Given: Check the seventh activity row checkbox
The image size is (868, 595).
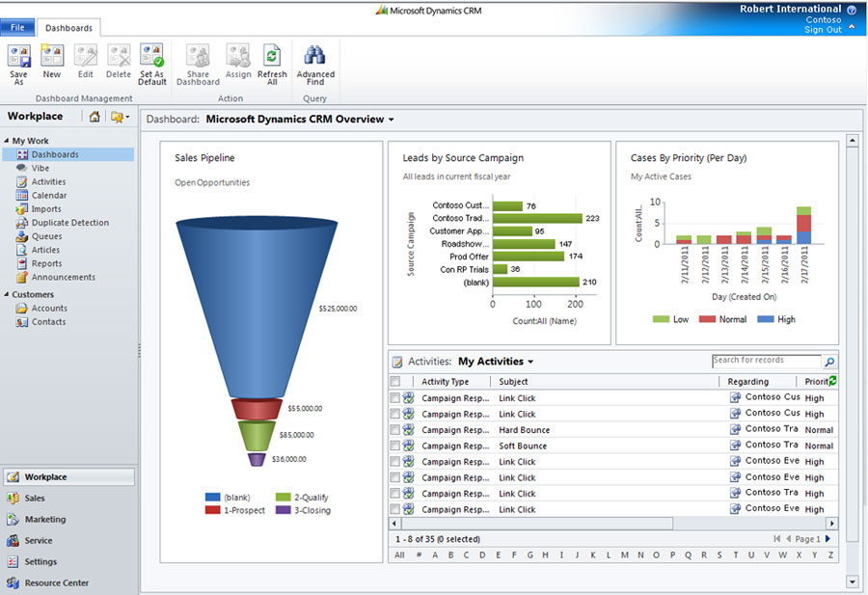Looking at the screenshot, I should point(395,493).
